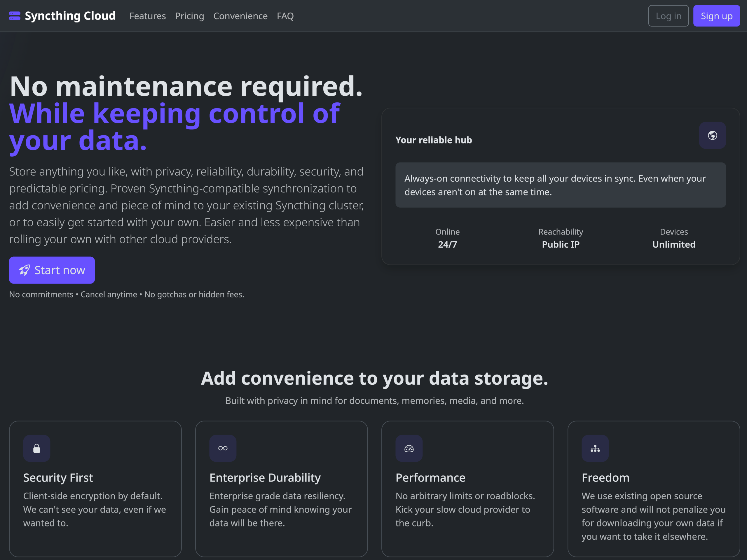Image resolution: width=747 pixels, height=560 pixels.
Task: Click the lock icon above Security First
Action: [37, 448]
